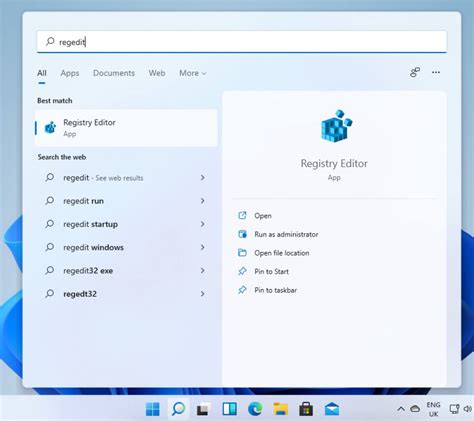Viewport: 474px width, 421px height.
Task: Click the Run as administrator shield icon
Action: tap(242, 234)
